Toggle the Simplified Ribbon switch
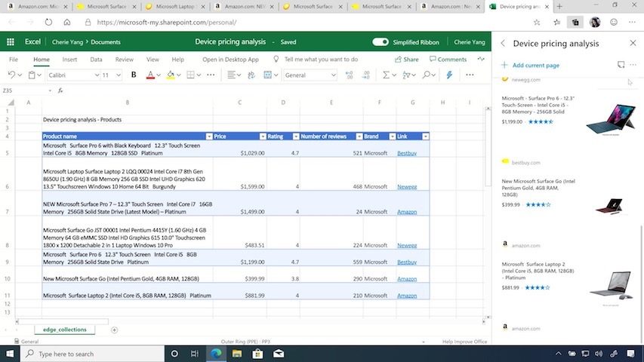The width and height of the screenshot is (644, 362). coord(381,42)
